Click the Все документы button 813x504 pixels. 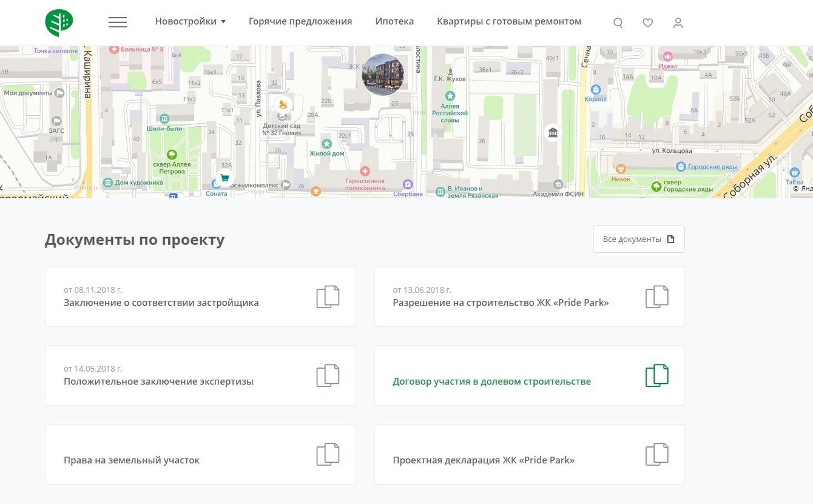639,239
